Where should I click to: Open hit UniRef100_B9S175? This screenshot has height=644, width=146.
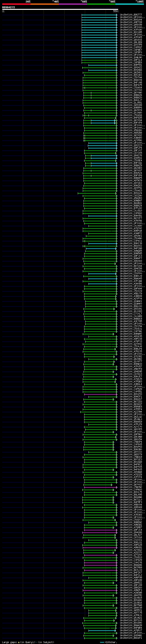pos(131,492)
